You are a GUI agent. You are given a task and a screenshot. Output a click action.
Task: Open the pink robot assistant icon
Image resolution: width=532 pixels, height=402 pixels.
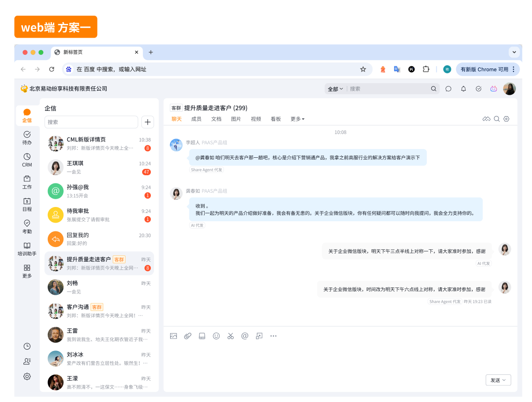[x=494, y=89]
